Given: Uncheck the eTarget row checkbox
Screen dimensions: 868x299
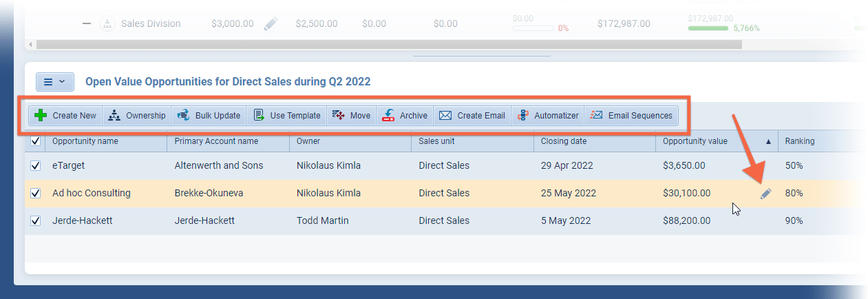Looking at the screenshot, I should 36,166.
